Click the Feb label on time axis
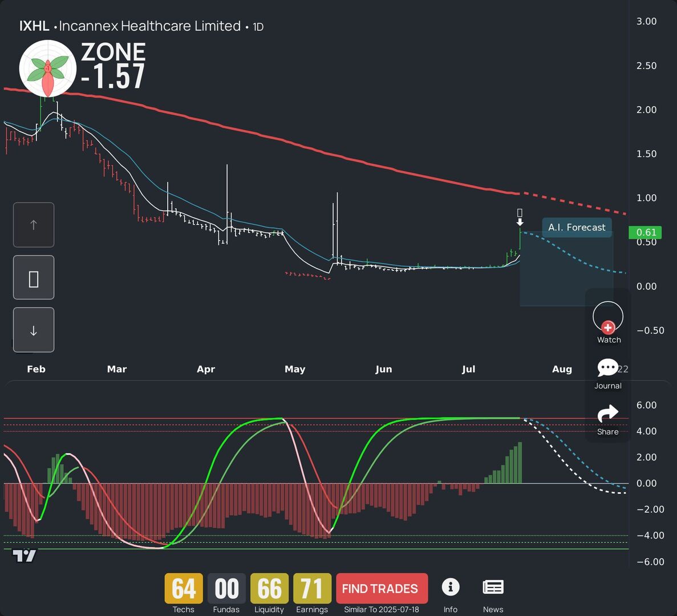The width and height of the screenshot is (677, 616). click(37, 369)
